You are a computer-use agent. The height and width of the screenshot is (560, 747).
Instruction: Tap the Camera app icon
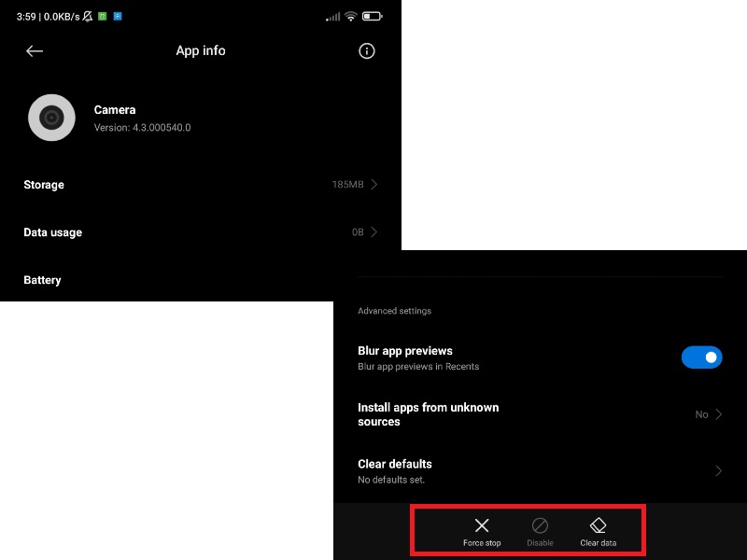click(51, 118)
